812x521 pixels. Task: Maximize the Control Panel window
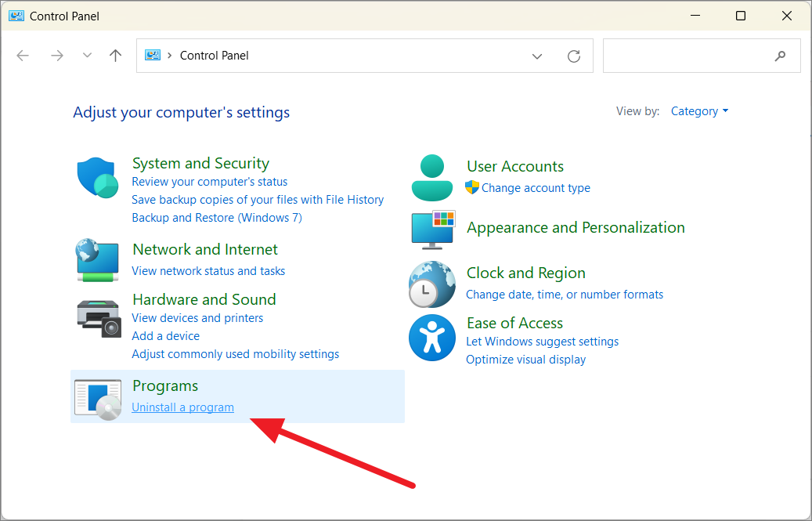[x=741, y=16]
